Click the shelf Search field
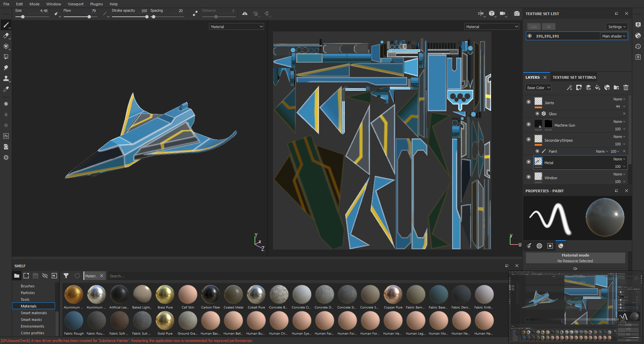Screen dimensions: 644x344 [x=307, y=276]
